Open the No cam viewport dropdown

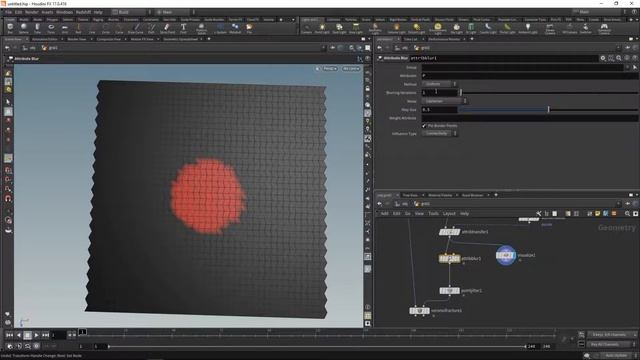[351, 69]
